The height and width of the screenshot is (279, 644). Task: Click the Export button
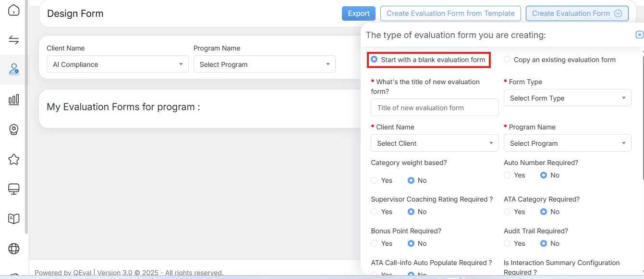[x=358, y=13]
